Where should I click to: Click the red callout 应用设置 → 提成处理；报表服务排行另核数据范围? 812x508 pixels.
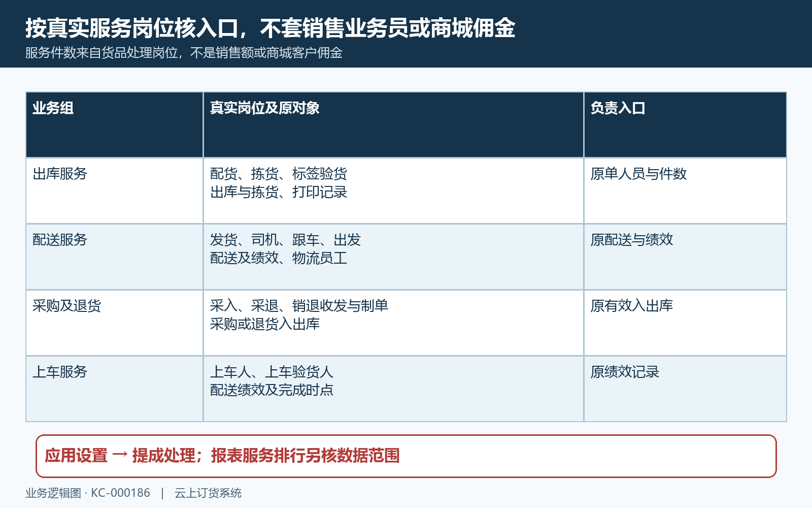[406, 456]
